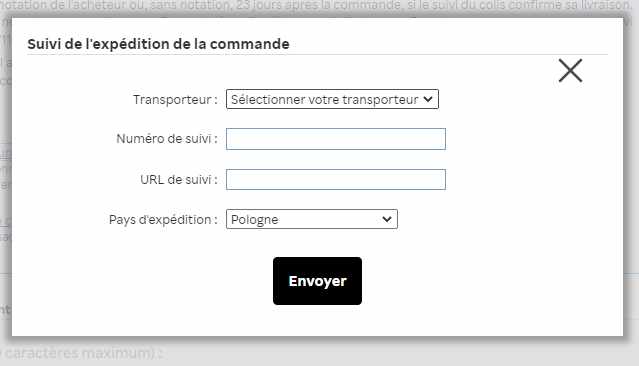The height and width of the screenshot is (366, 639).
Task: Focus the Numéro de suivi text field
Action: (336, 139)
